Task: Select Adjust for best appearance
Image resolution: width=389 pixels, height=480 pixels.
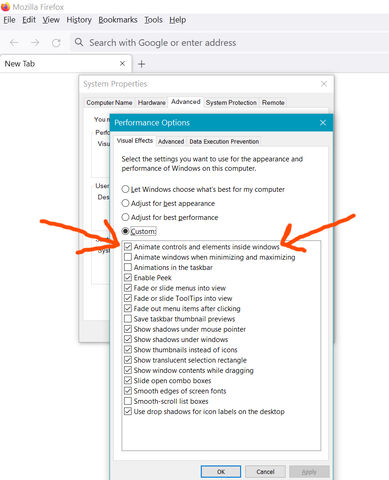Action: 125,203
